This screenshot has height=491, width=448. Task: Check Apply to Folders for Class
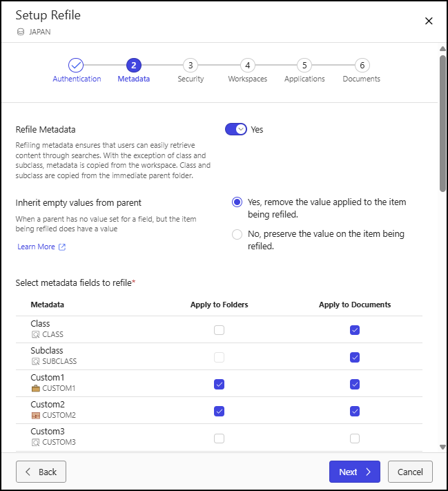click(x=219, y=330)
